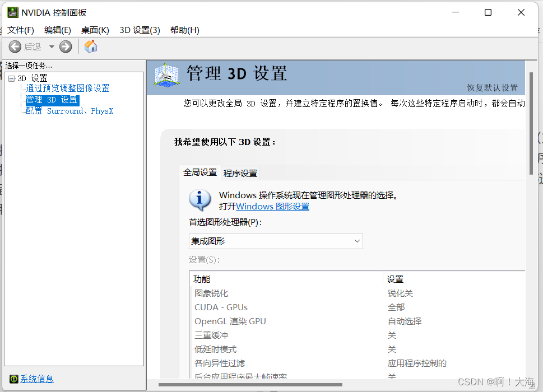Select the 图象锐化 row
Image resolution: width=543 pixels, height=392 pixels.
click(358, 293)
